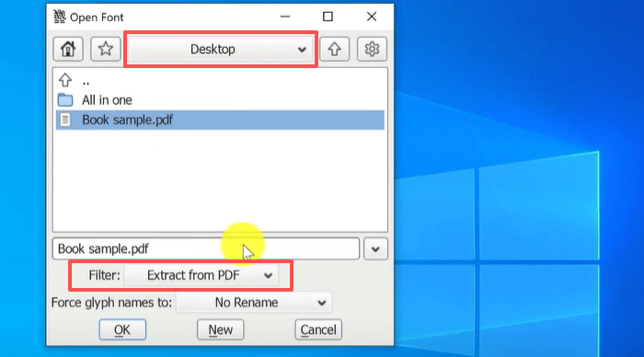Close the Open Font dialog
This screenshot has height=357, width=644.
point(372,17)
